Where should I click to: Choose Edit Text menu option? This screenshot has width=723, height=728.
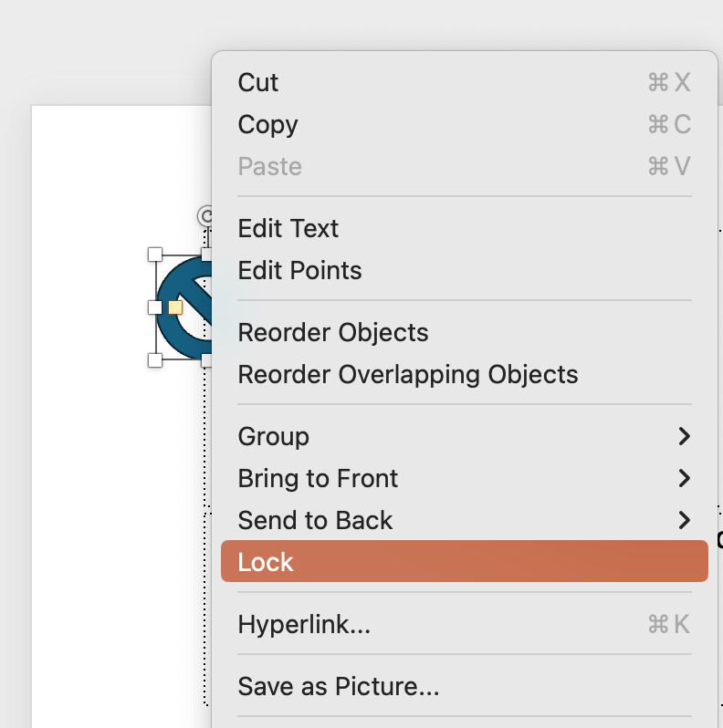[288, 229]
